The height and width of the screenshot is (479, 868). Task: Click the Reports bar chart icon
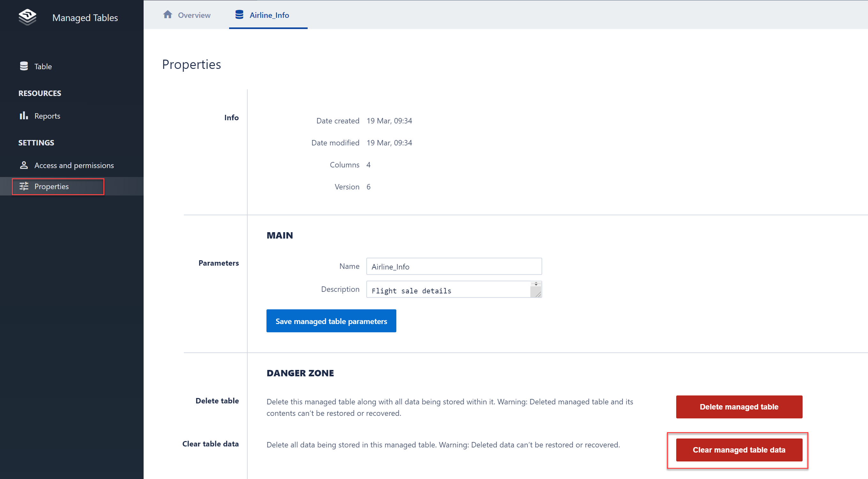[24, 115]
